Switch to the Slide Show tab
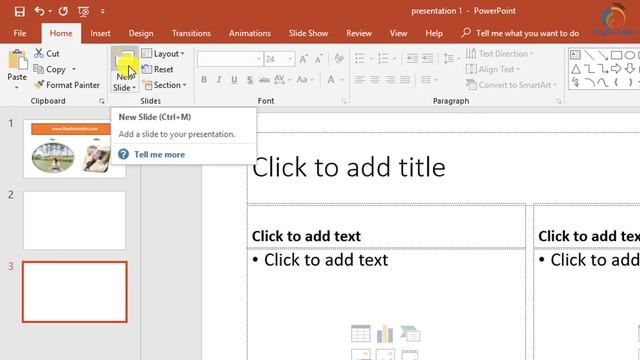 tap(308, 33)
